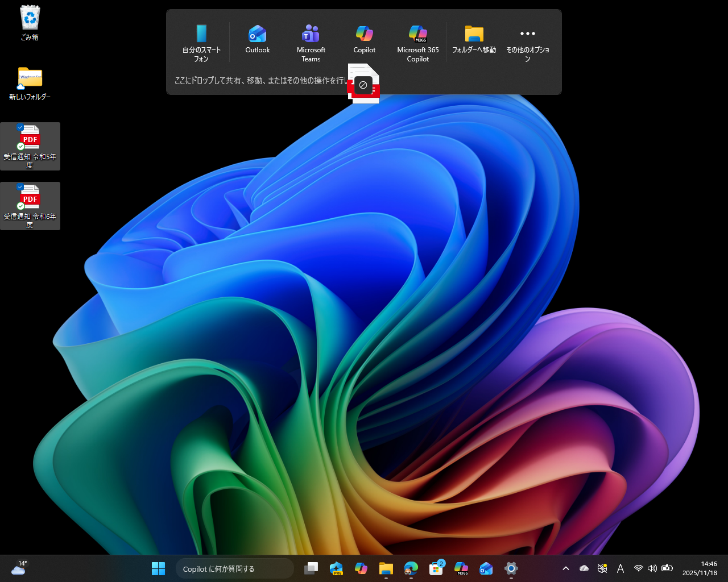Viewport: 728px width, 582px height.
Task: Open Microsoft Store from the taskbar
Action: coord(436,568)
